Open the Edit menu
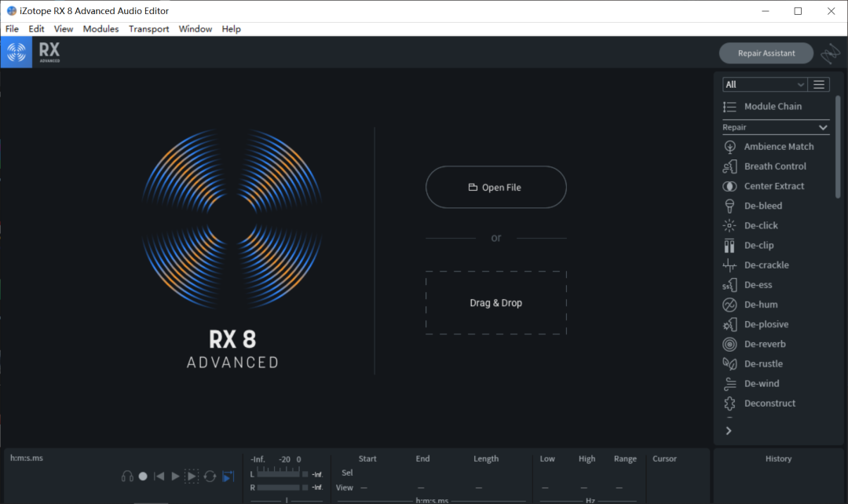The height and width of the screenshot is (504, 848). [x=36, y=29]
